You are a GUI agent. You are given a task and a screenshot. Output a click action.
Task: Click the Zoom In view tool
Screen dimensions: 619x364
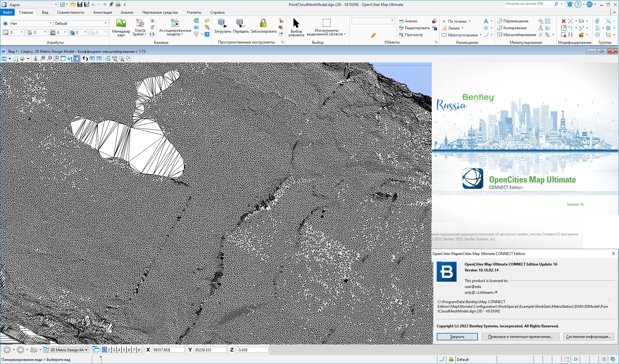[43, 58]
